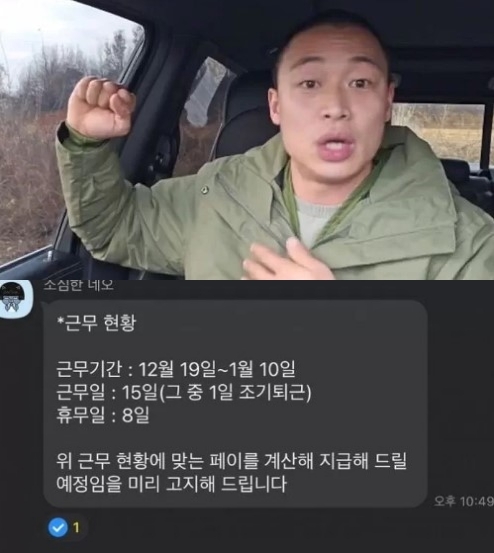Click the 휴무일 : 8일 line
The width and height of the screenshot is (494, 553).
pyautogui.click(x=103, y=415)
